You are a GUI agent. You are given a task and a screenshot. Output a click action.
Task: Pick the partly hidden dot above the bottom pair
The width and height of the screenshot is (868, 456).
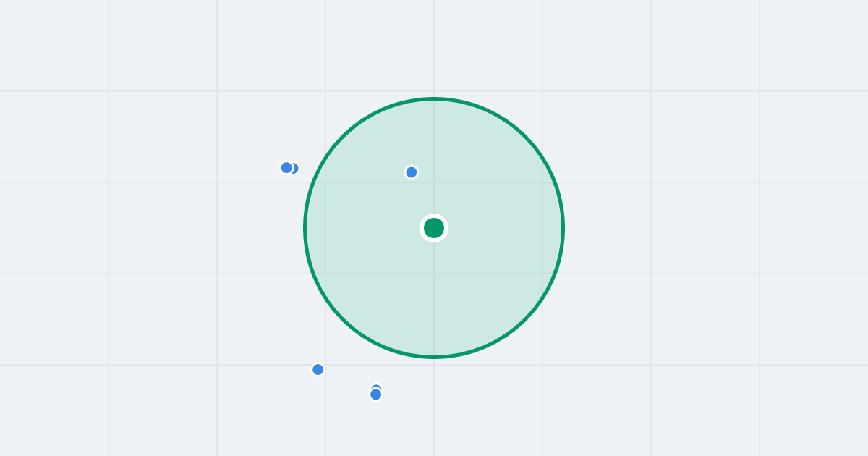pyautogui.click(x=376, y=387)
